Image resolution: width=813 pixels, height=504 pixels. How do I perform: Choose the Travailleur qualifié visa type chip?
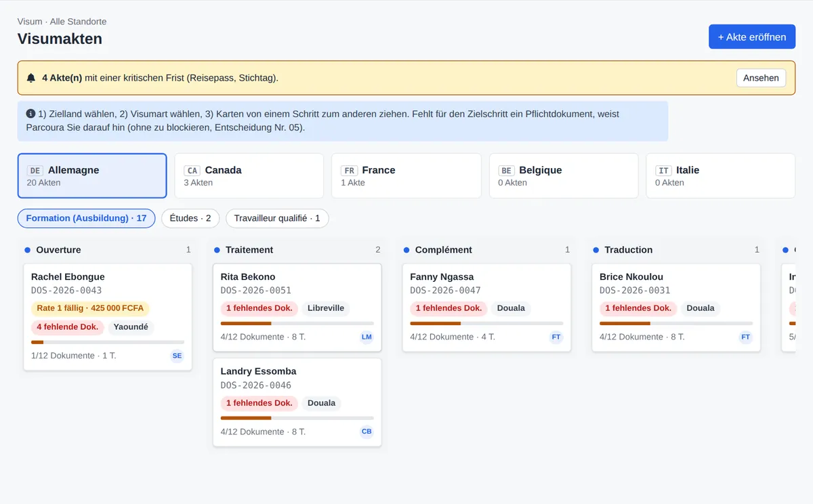coord(277,218)
